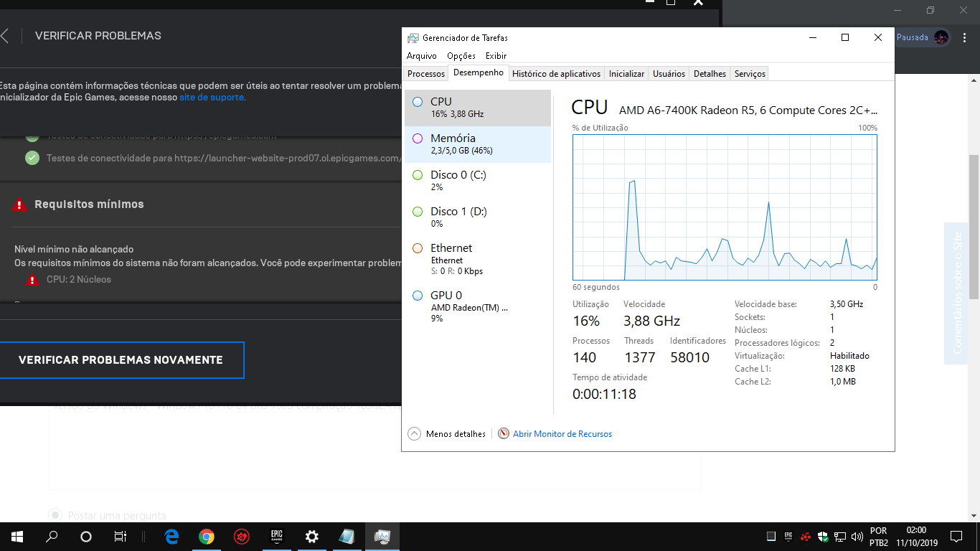Viewport: 980px width, 551px height.
Task: Switch to the Usuários tab
Action: pyautogui.click(x=669, y=74)
